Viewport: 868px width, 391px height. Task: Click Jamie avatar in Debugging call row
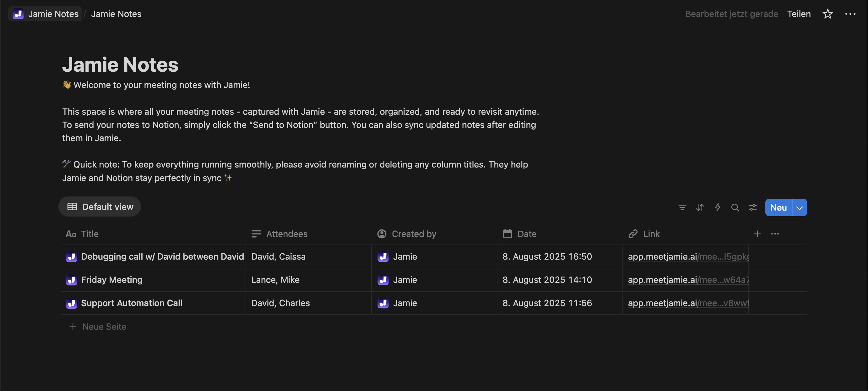click(383, 257)
